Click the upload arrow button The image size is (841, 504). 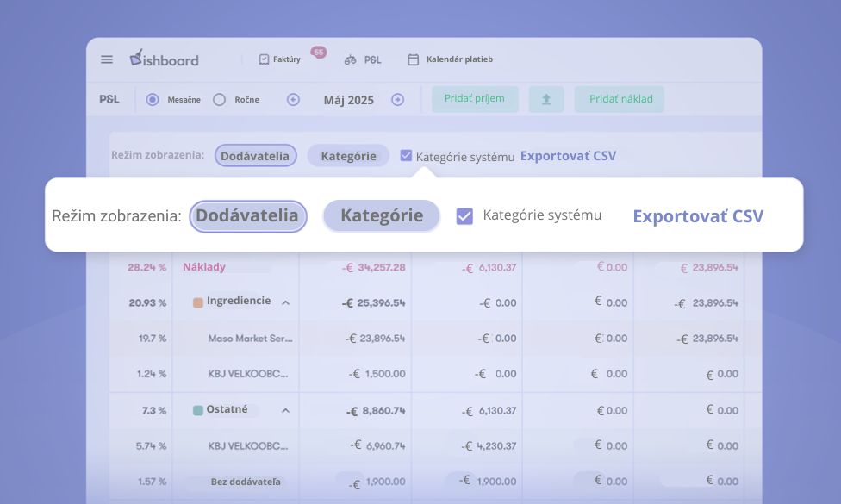tap(546, 100)
